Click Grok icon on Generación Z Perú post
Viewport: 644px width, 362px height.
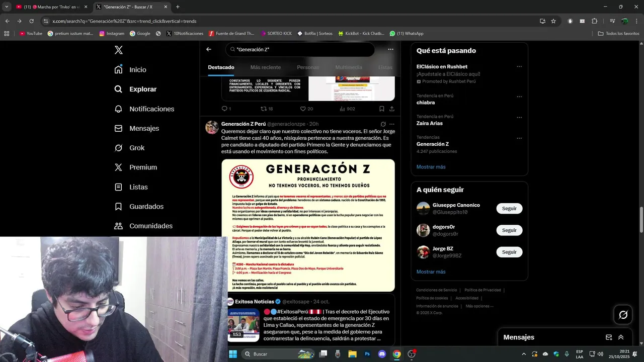(x=383, y=124)
